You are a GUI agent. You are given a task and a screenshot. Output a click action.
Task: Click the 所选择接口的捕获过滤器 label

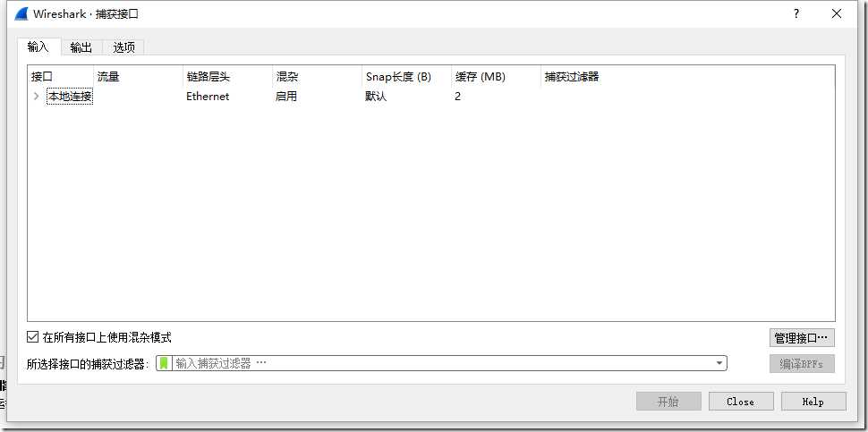88,363
